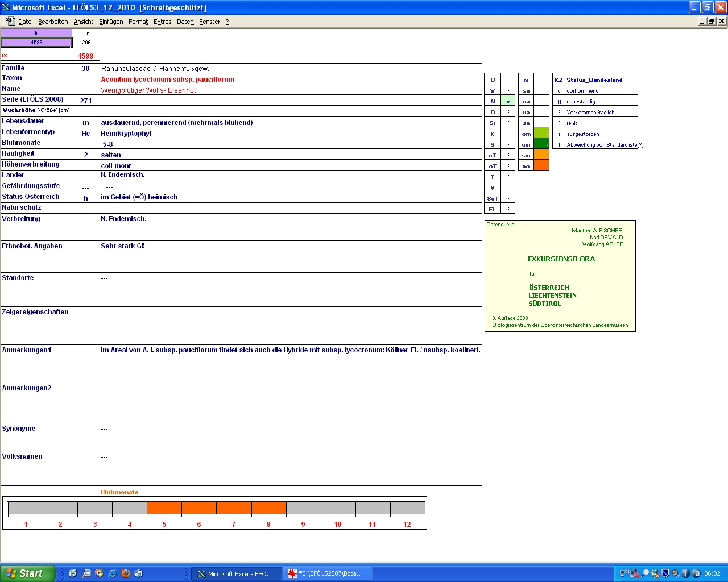Viewport: 728px width, 582px height.
Task: Click the magnifier icon in system tray
Action: tap(645, 573)
